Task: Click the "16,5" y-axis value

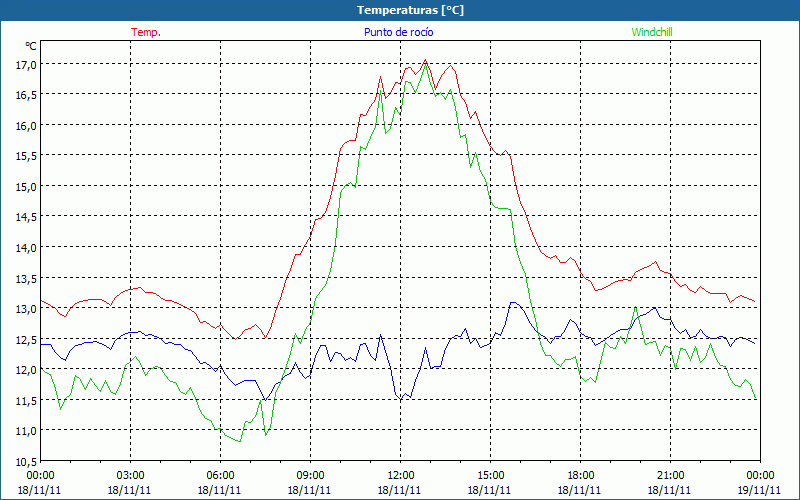Action: tap(26, 95)
